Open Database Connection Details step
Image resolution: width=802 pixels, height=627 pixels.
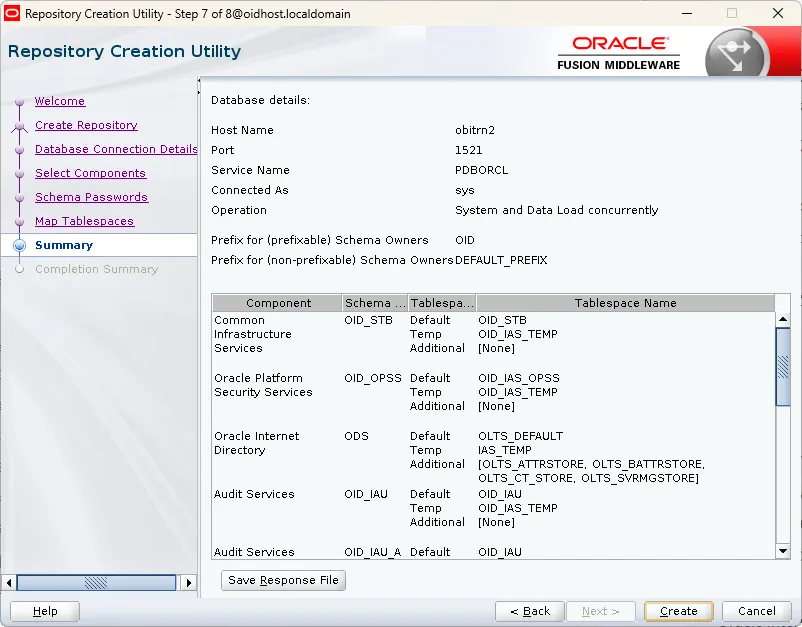[x=116, y=149]
